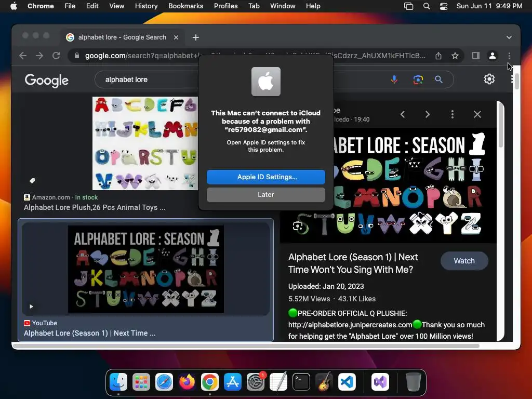The height and width of the screenshot is (399, 532).
Task: Reload the Google search page
Action: (56, 56)
